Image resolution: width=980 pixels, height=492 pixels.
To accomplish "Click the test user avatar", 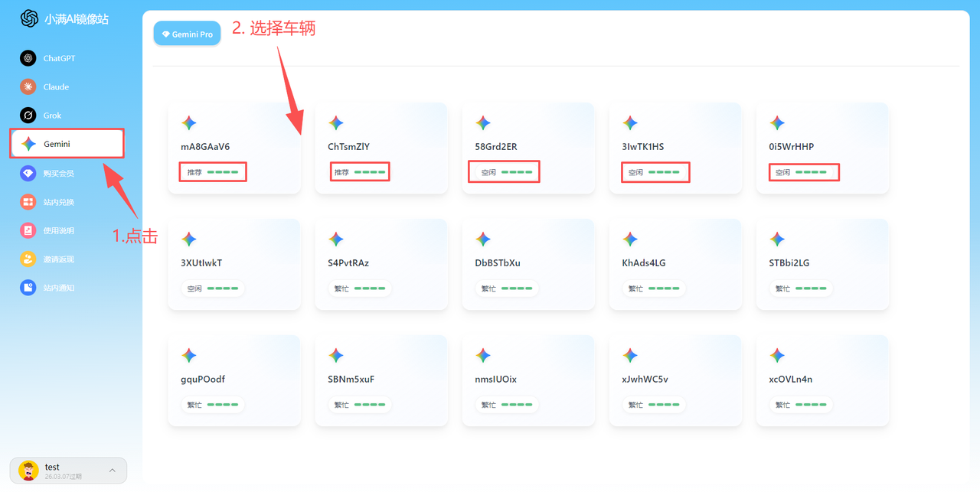I will pos(28,470).
